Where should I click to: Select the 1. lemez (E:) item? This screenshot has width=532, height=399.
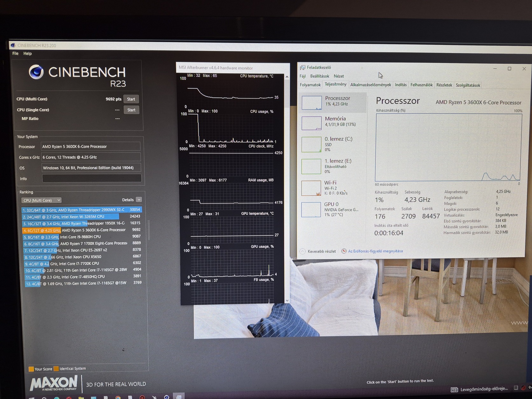click(x=333, y=166)
